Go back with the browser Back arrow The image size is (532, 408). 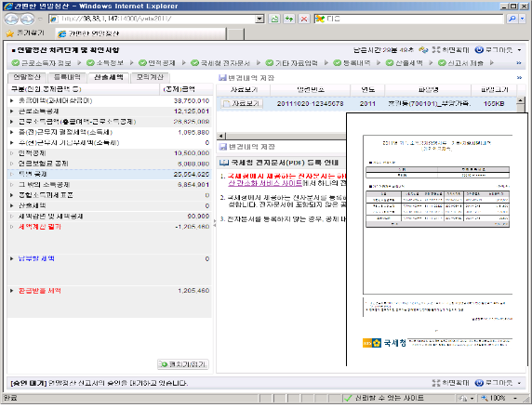(11, 19)
